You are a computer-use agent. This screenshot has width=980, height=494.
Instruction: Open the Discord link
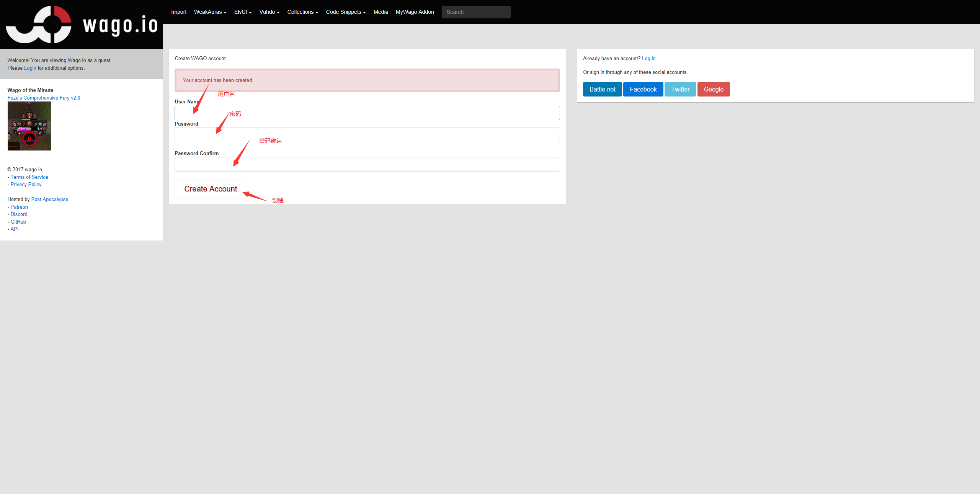point(19,214)
